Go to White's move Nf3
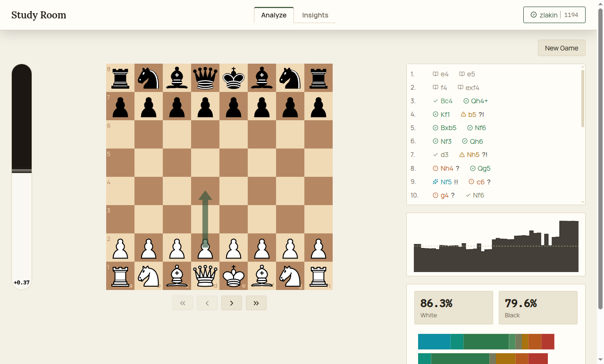This screenshot has height=364, width=604. (442, 141)
